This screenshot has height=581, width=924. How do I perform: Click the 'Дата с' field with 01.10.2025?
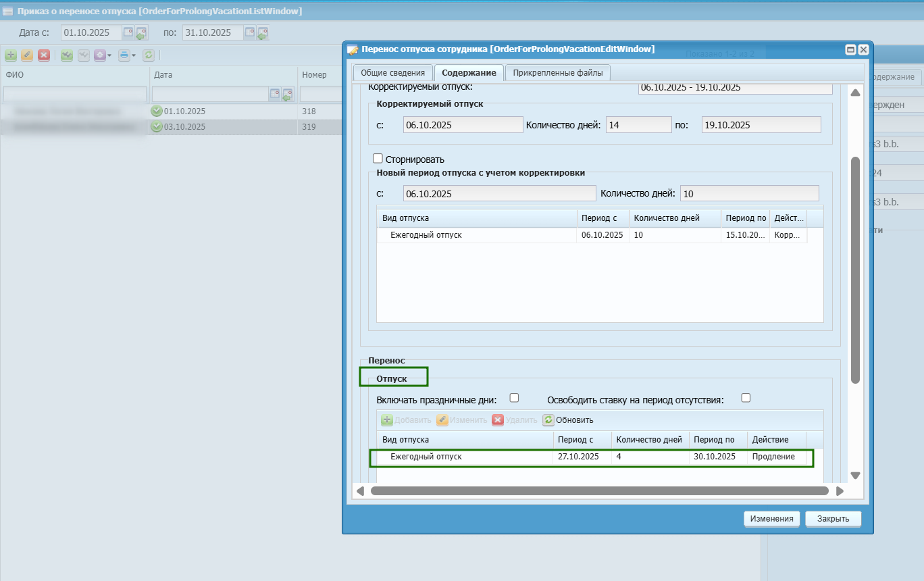(92, 32)
